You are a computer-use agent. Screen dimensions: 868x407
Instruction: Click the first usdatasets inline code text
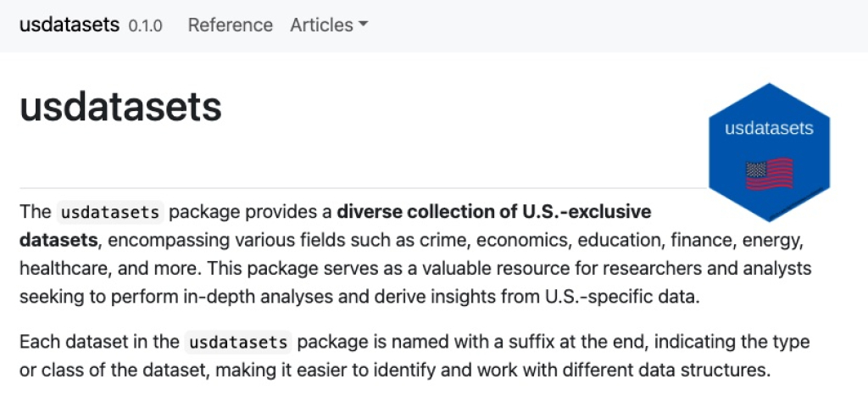pyautogui.click(x=110, y=212)
